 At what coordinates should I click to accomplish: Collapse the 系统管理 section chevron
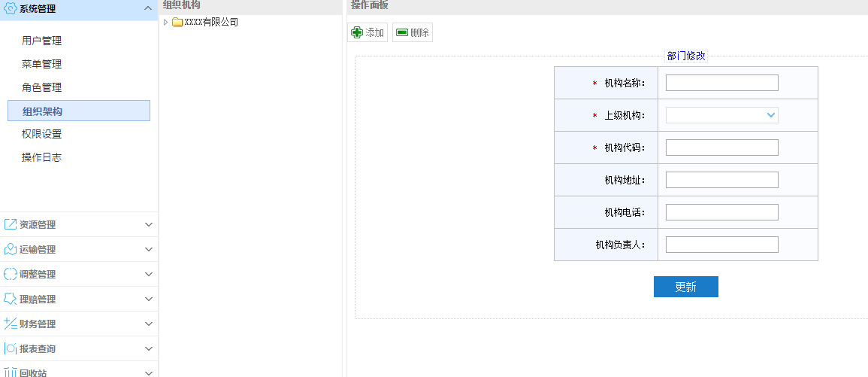(148, 8)
